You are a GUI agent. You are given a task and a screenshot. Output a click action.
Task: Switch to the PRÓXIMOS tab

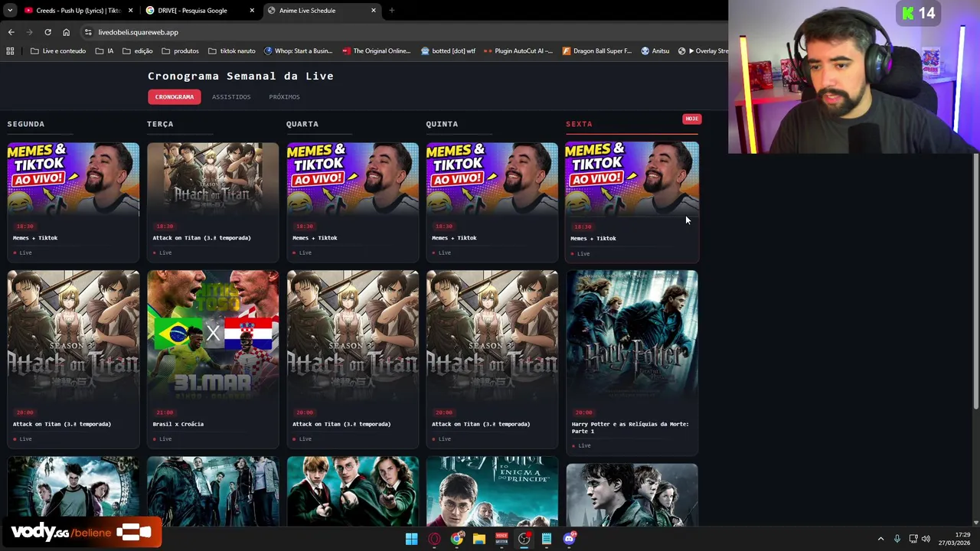coord(284,97)
